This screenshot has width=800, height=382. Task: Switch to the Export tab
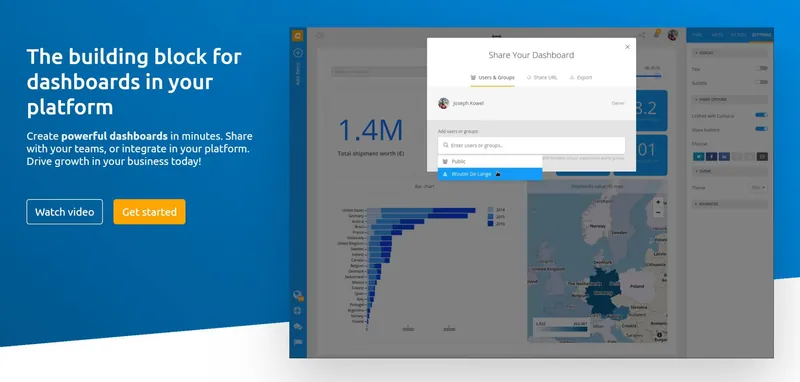[581, 78]
